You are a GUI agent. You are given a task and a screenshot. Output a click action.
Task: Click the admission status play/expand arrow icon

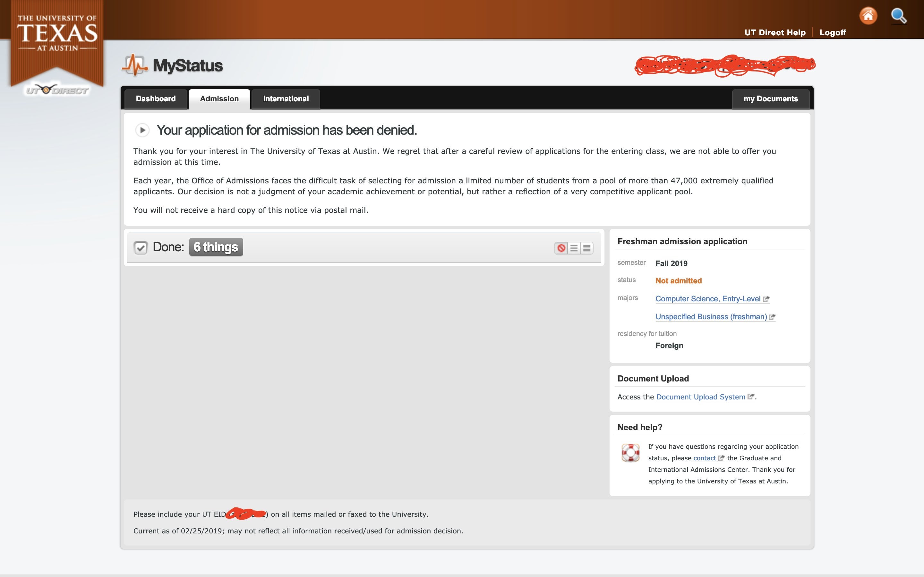click(142, 130)
